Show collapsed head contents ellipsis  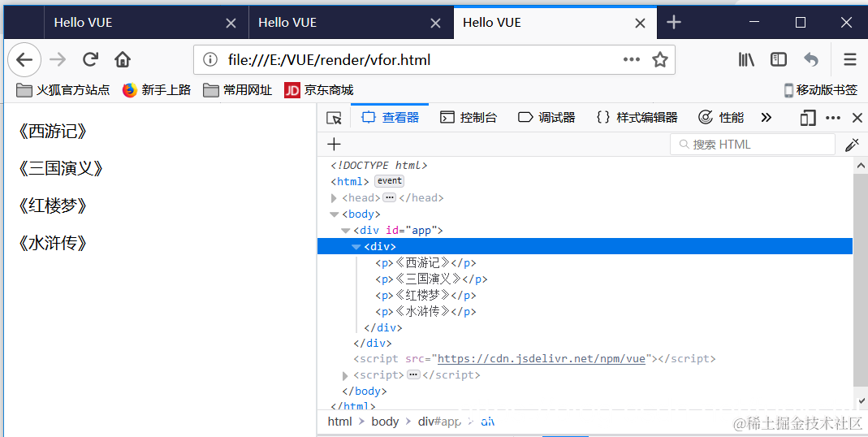tap(390, 197)
